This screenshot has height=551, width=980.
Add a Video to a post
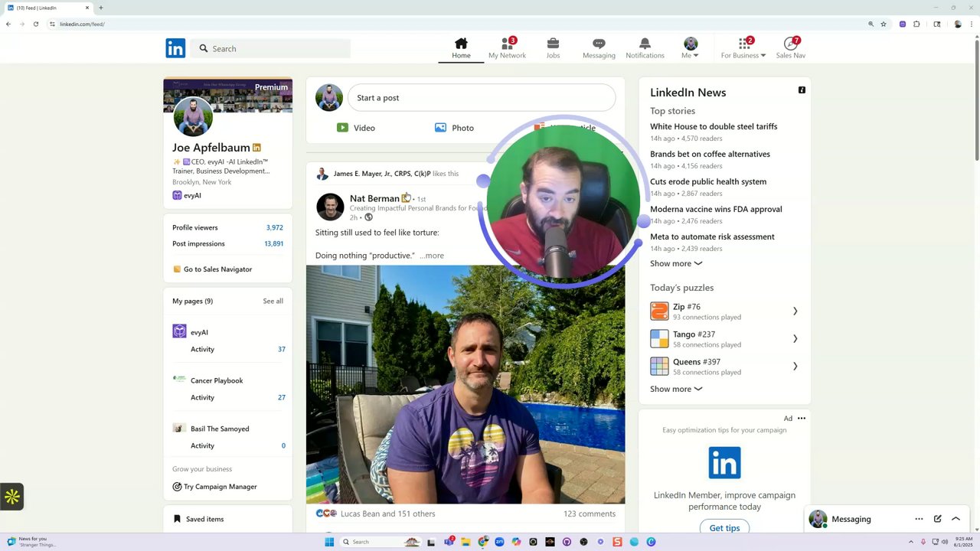[356, 128]
